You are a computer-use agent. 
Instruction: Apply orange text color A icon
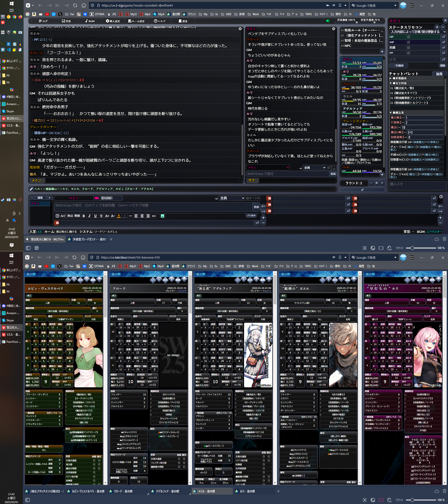(x=119, y=216)
